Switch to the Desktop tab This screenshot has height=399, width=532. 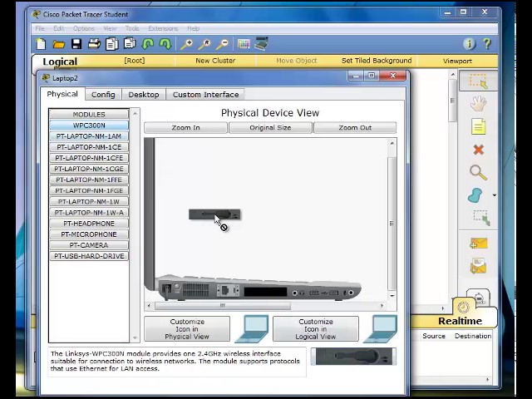144,95
